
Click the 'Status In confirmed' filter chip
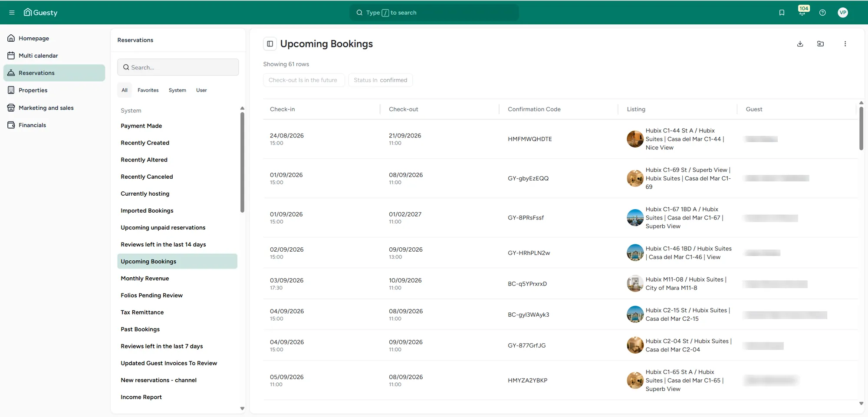coord(380,80)
